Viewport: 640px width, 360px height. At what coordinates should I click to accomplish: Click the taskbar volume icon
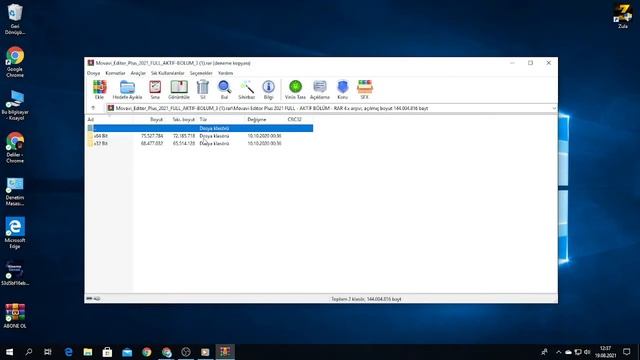click(587, 352)
